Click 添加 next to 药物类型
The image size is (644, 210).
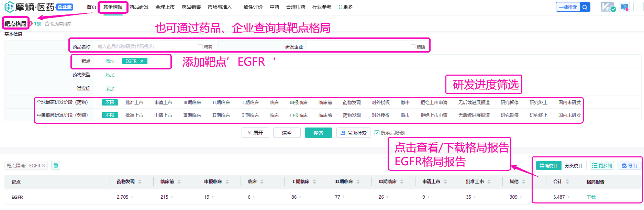click(x=110, y=75)
